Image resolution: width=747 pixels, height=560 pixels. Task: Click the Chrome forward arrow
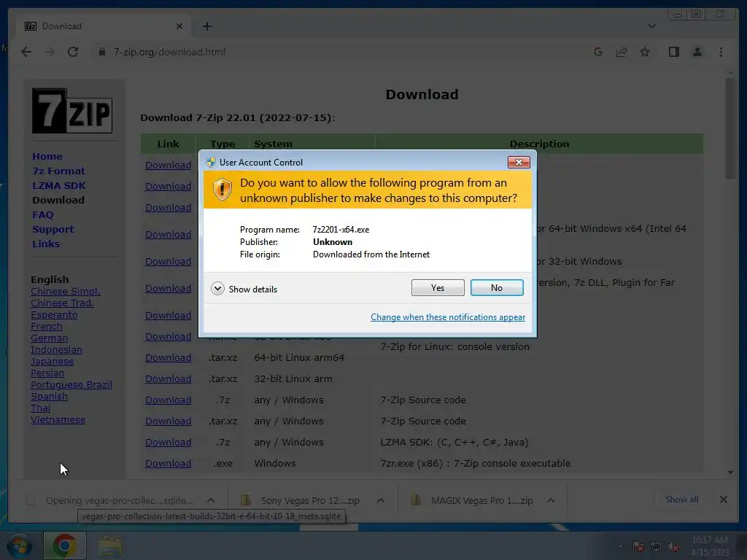[x=50, y=52]
